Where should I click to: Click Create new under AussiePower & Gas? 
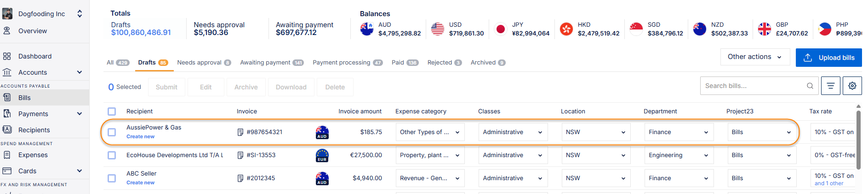coord(140,137)
